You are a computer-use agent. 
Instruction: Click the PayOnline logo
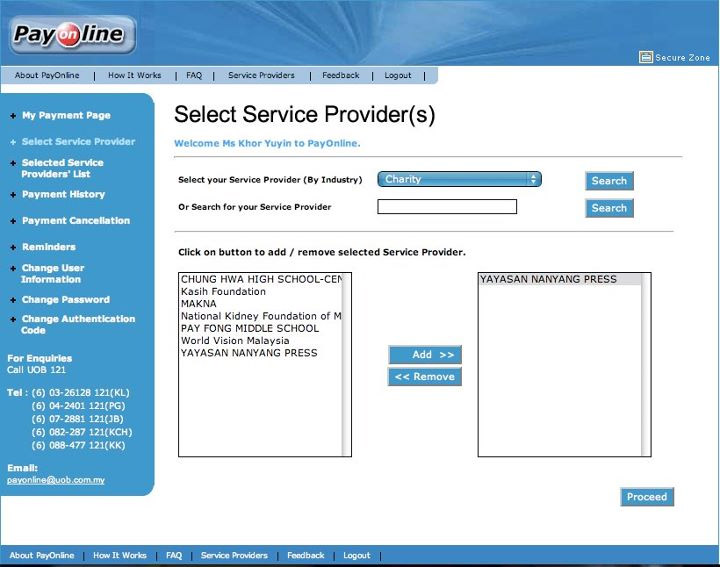tap(73, 35)
